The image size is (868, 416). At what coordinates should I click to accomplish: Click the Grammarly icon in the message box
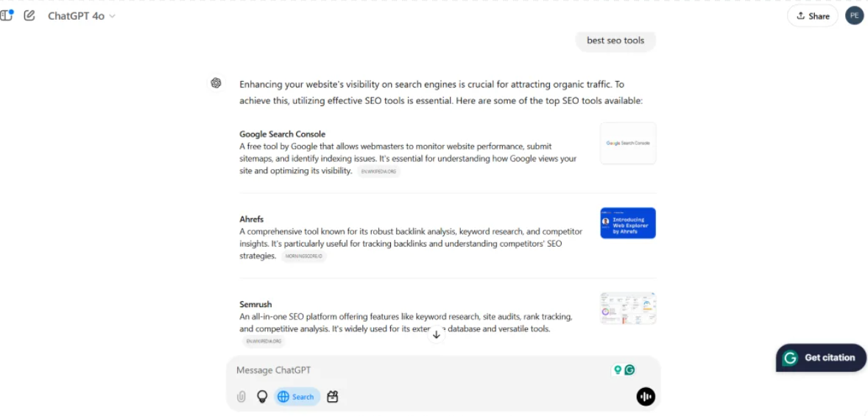pos(629,370)
